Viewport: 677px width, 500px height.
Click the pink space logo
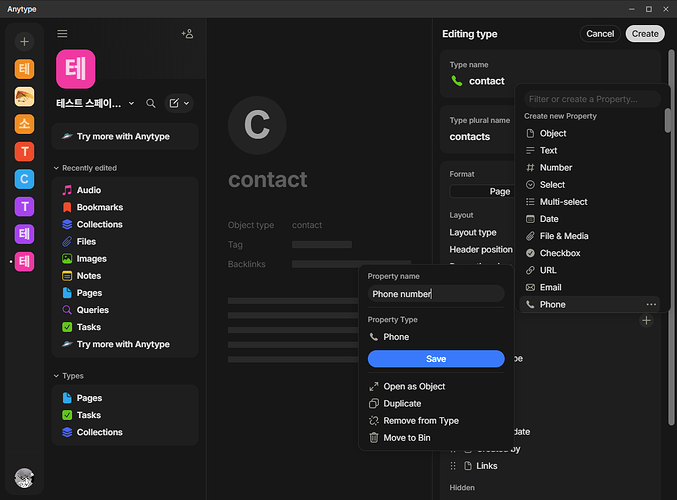[x=76, y=69]
